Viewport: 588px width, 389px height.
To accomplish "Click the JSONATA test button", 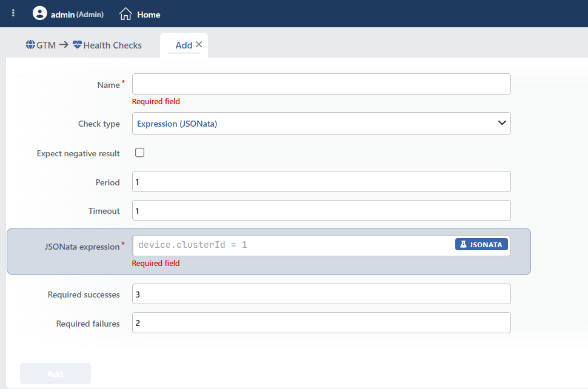I will (x=481, y=244).
